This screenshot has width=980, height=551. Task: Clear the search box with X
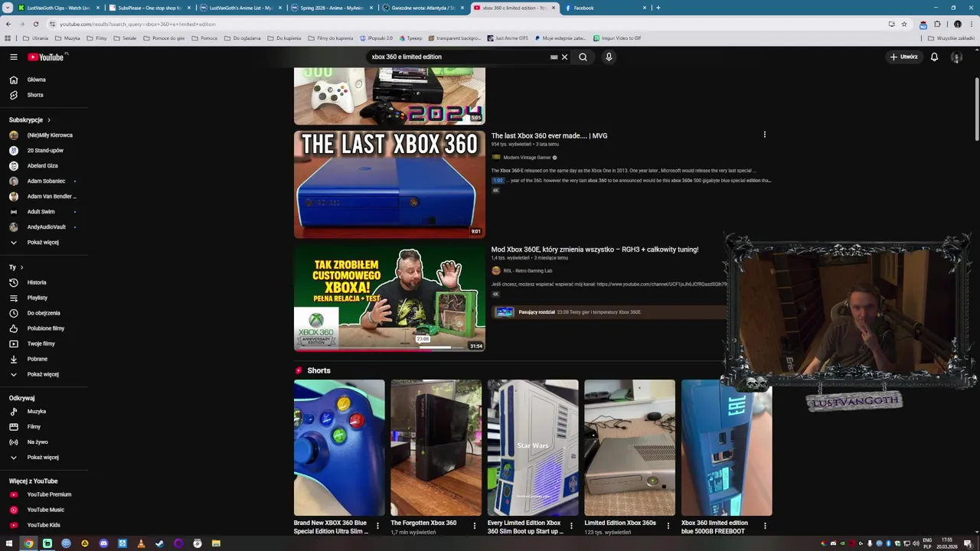pyautogui.click(x=564, y=57)
